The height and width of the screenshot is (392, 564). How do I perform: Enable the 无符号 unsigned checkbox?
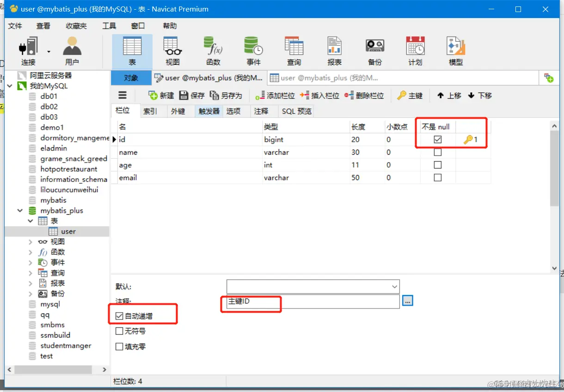pyautogui.click(x=119, y=331)
